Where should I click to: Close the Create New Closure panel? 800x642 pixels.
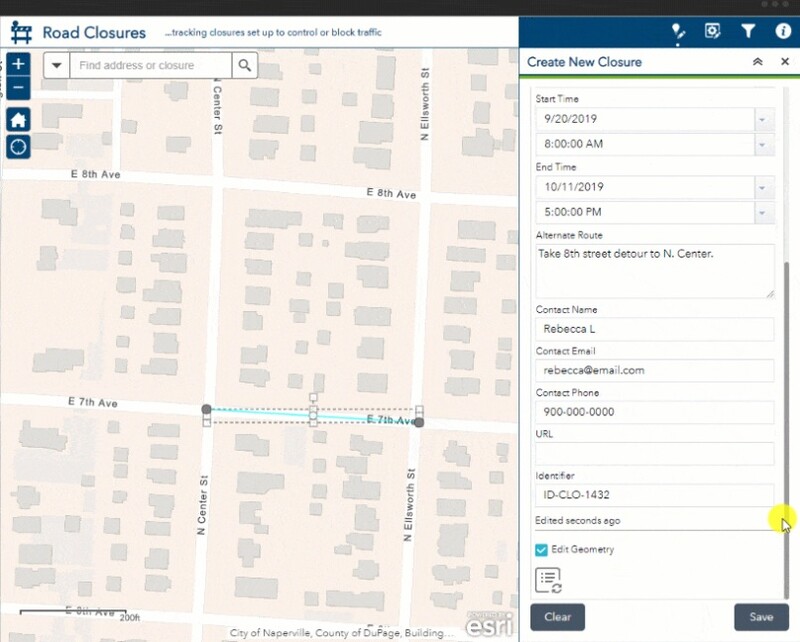[785, 62]
